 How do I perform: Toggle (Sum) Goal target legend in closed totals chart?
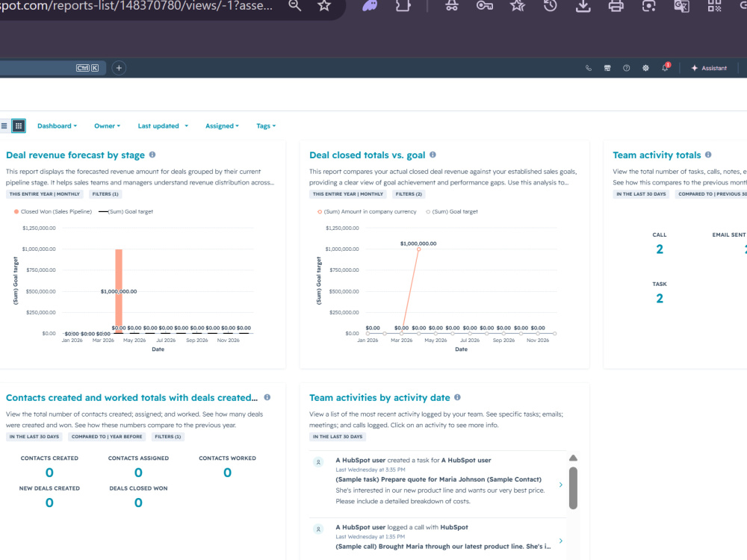452,211
